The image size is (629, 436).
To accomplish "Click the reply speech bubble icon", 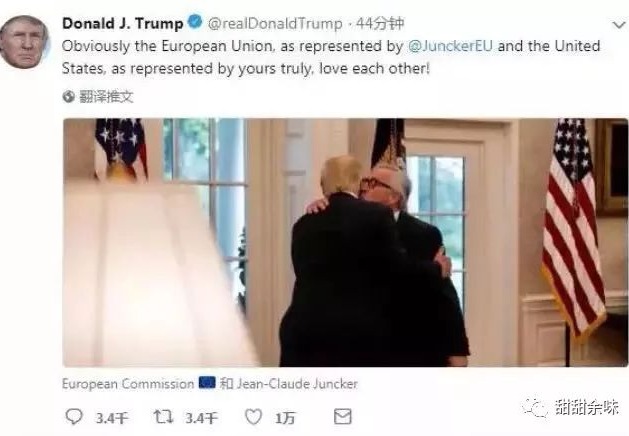I will click(74, 417).
